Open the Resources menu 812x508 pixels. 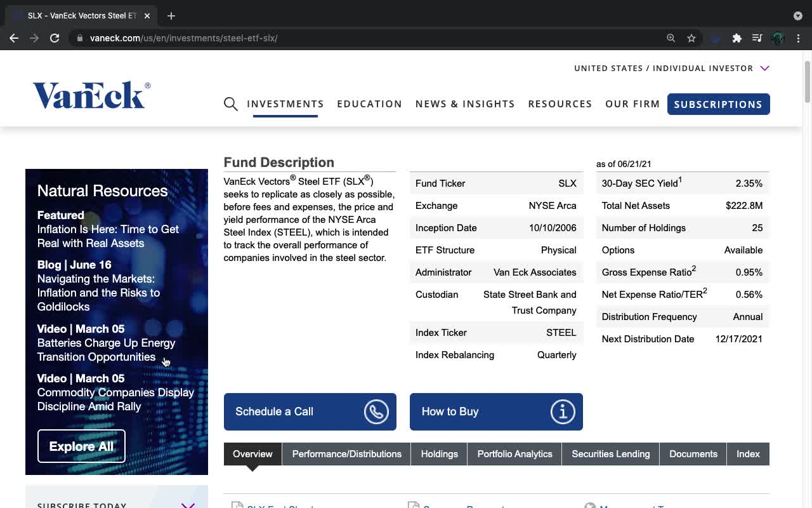560,104
